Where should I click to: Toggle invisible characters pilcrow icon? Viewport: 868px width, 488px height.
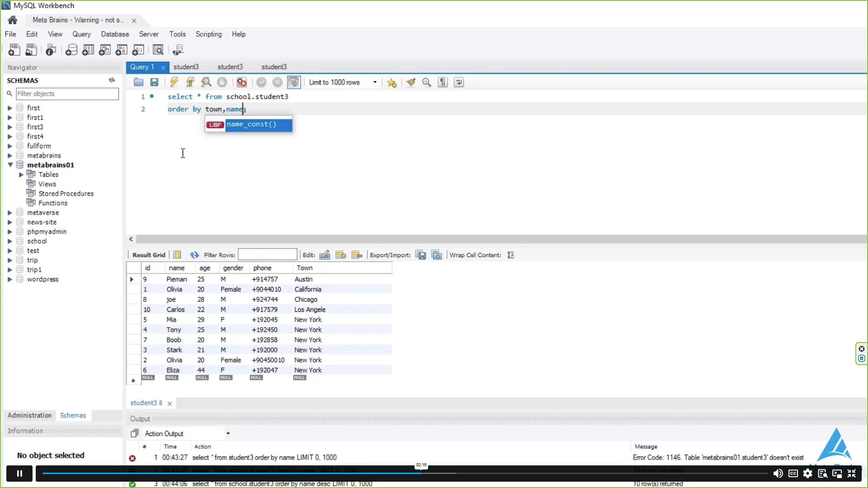click(x=443, y=82)
